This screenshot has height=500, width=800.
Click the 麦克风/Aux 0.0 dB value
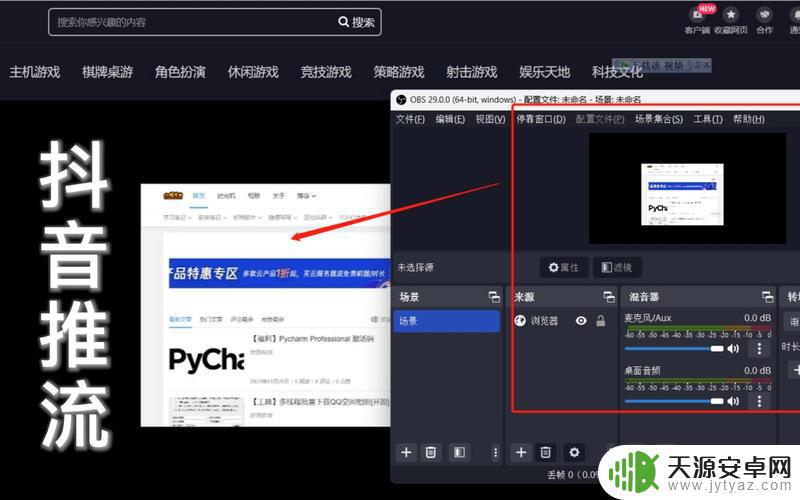click(757, 318)
